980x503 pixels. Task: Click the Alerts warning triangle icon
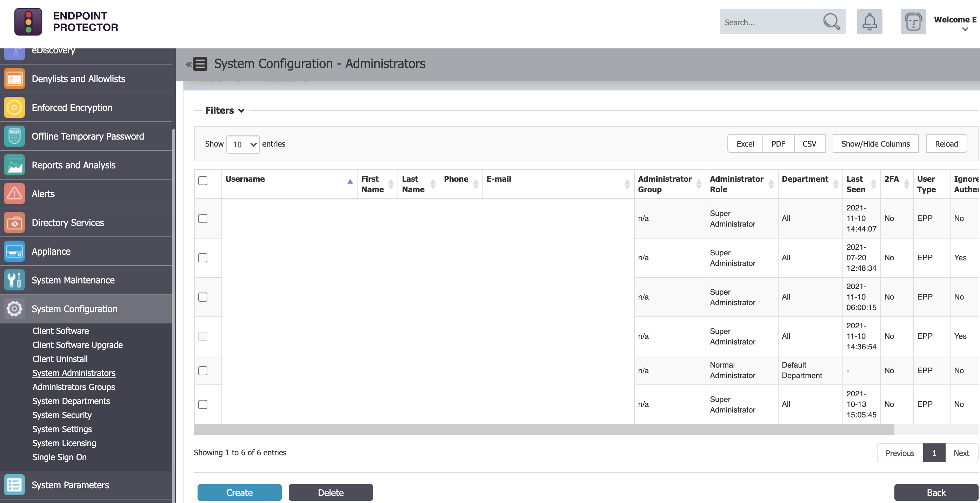pyautogui.click(x=14, y=194)
